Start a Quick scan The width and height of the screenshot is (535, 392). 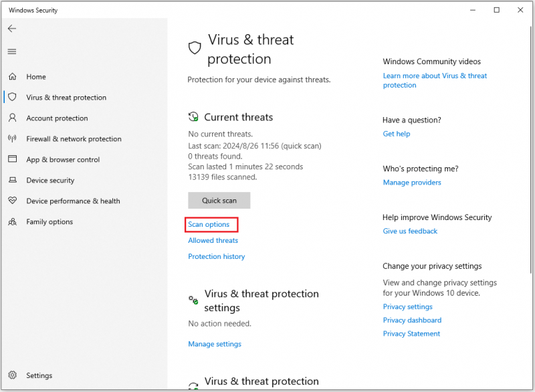click(x=219, y=201)
